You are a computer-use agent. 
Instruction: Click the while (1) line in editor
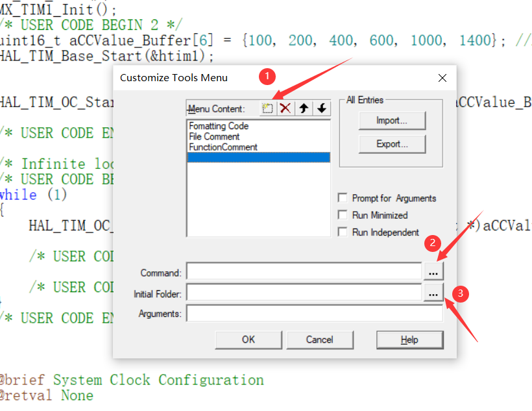click(x=33, y=195)
